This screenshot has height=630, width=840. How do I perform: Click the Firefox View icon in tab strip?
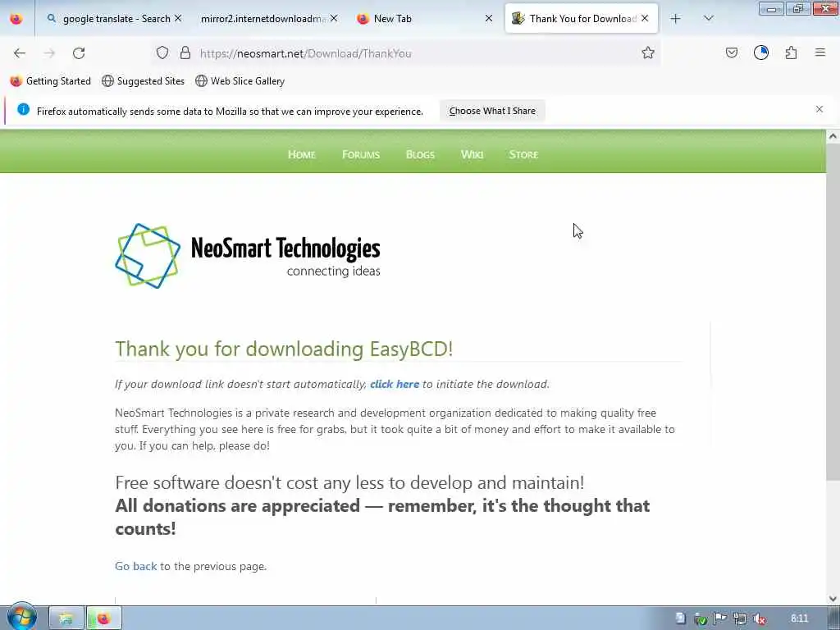(16, 19)
